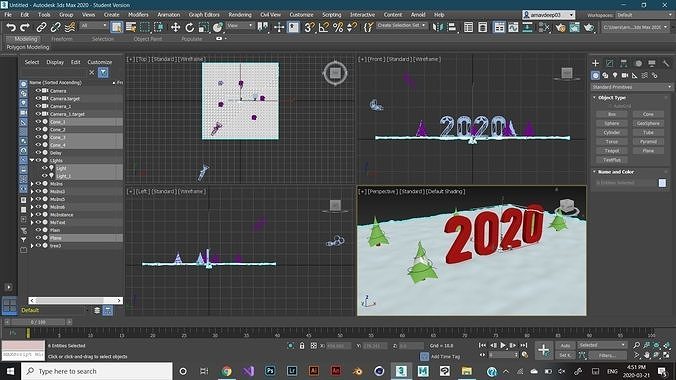Hide the Delay object with its eye icon

pos(38,153)
